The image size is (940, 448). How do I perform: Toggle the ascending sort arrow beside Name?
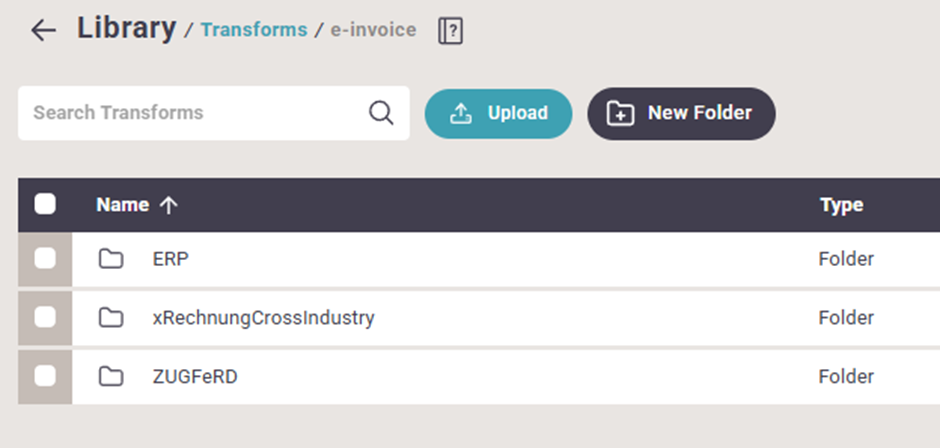(x=168, y=205)
